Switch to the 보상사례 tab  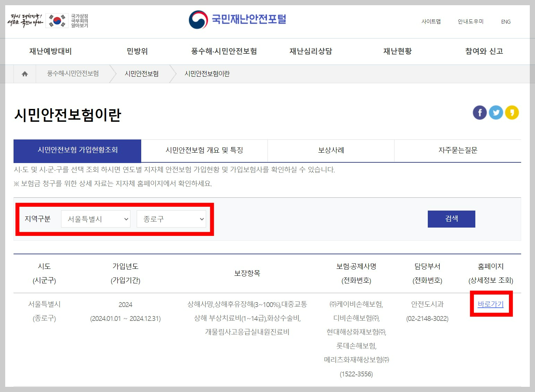(330, 151)
